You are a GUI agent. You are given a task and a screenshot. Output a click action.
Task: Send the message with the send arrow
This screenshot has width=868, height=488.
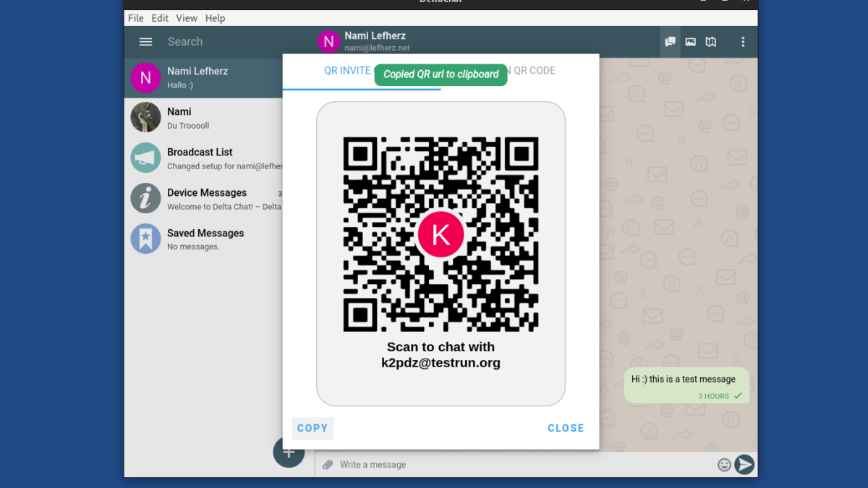point(744,464)
